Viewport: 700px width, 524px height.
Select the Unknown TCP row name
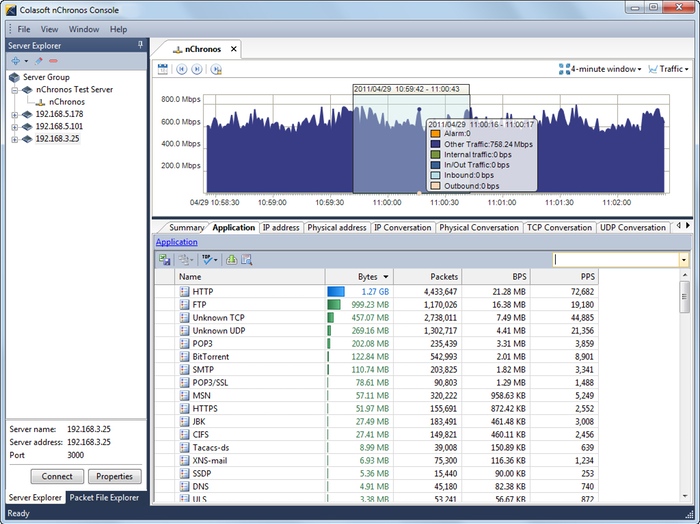[x=218, y=318]
